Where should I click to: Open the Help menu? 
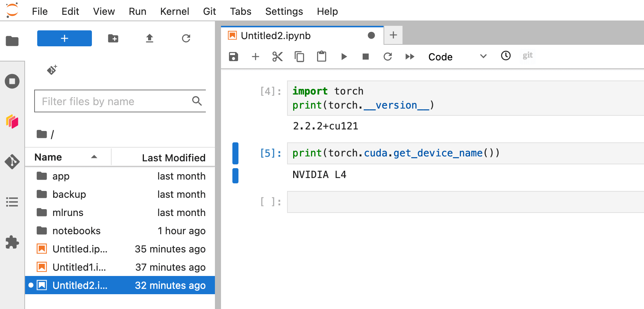tap(327, 11)
